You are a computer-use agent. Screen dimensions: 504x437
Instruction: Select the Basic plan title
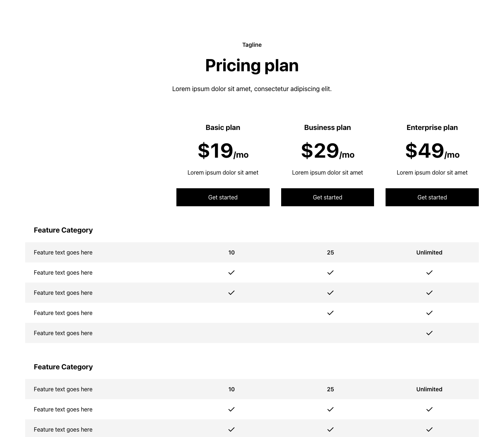point(223,127)
